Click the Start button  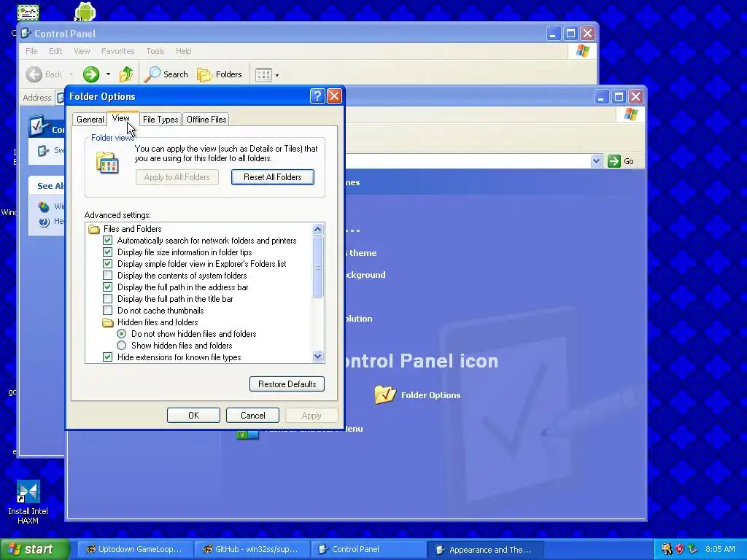point(34,549)
